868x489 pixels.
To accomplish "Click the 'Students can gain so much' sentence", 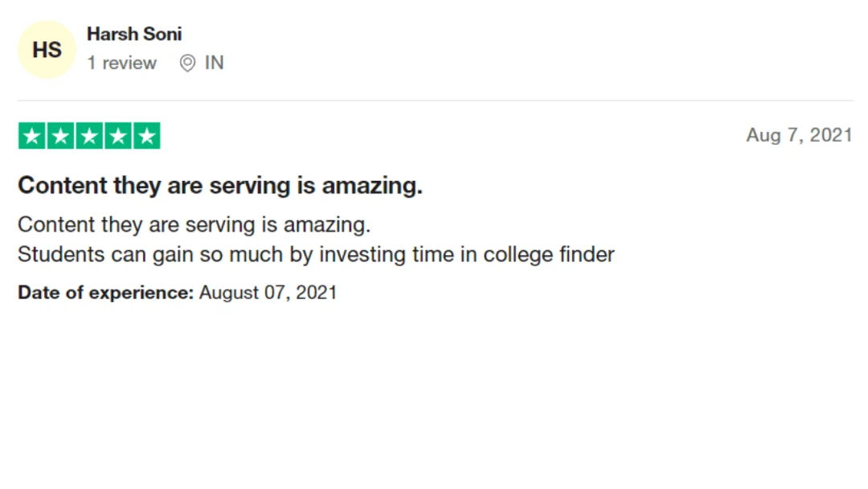I will click(x=316, y=255).
